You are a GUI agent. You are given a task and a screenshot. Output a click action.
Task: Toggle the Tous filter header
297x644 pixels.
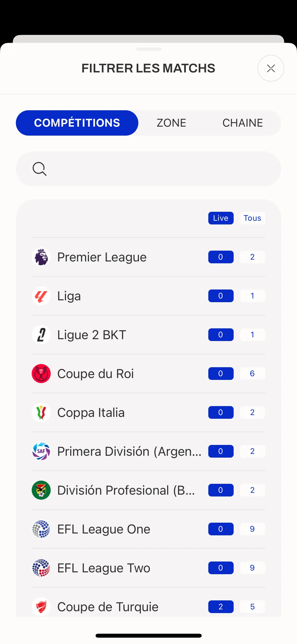[252, 218]
